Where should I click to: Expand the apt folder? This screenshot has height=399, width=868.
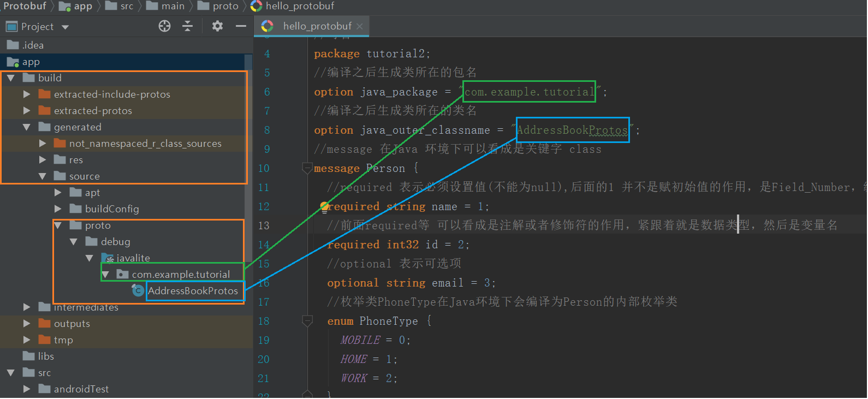coord(58,193)
